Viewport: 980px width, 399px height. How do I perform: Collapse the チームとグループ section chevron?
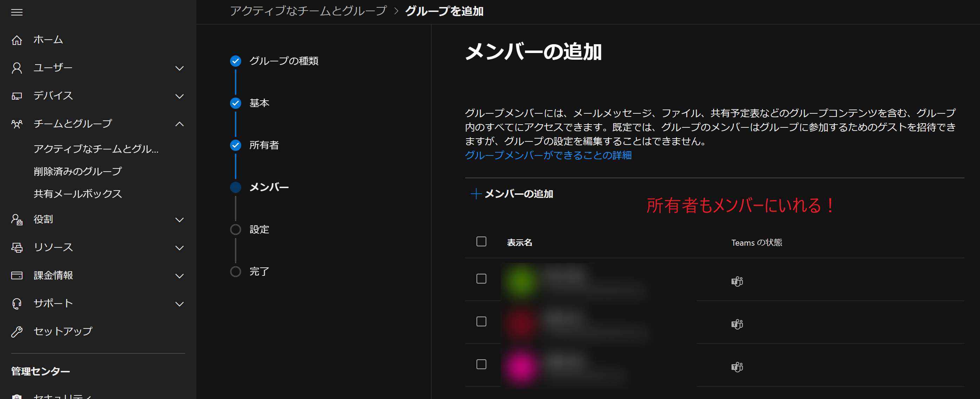coord(179,124)
